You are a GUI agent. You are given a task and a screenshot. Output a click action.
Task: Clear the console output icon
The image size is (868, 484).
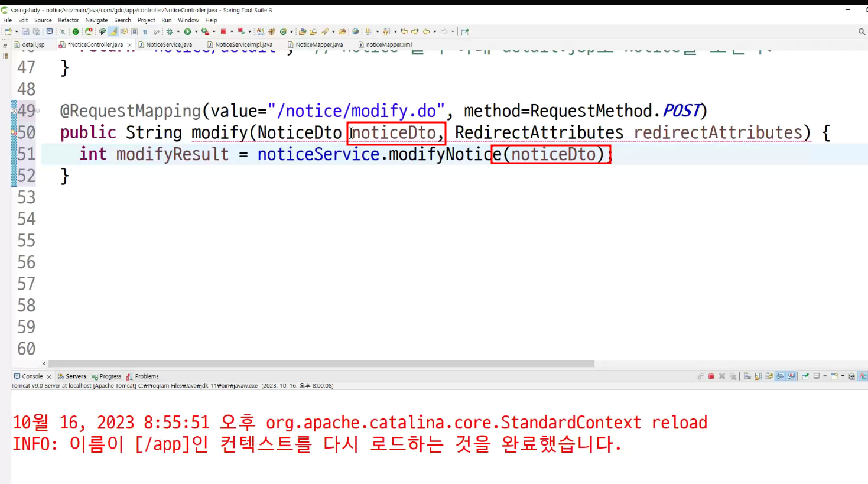(x=747, y=376)
